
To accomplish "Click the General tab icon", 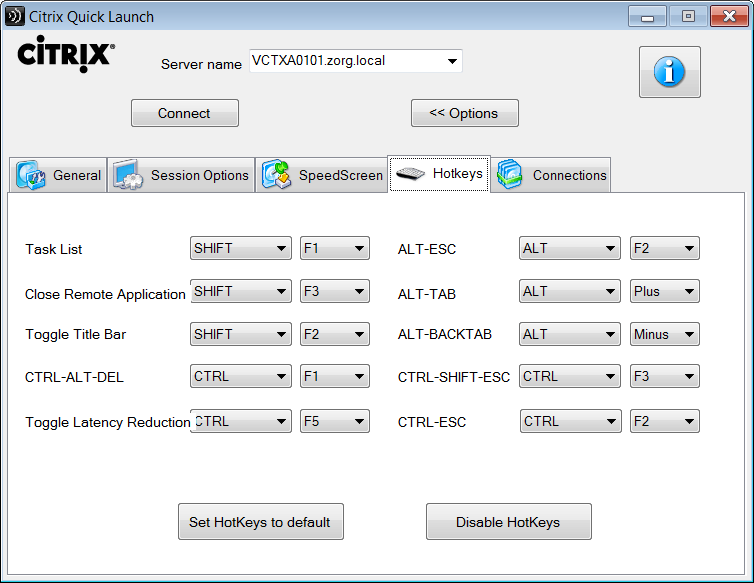I will [x=31, y=175].
